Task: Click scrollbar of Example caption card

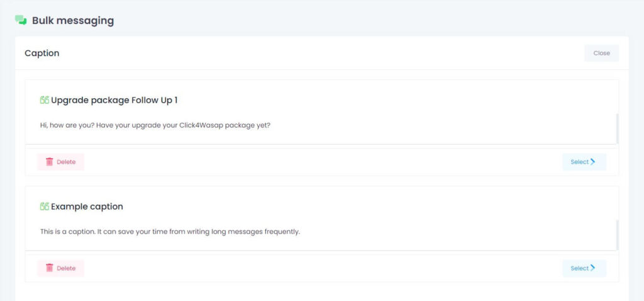Action: 618,235
